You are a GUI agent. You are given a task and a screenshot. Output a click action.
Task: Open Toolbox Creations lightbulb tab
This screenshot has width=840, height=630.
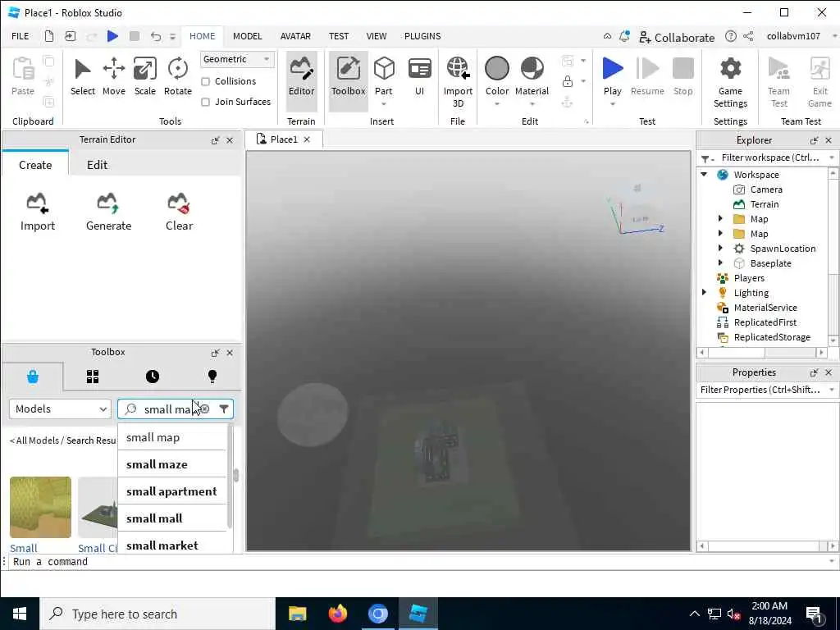point(212,377)
